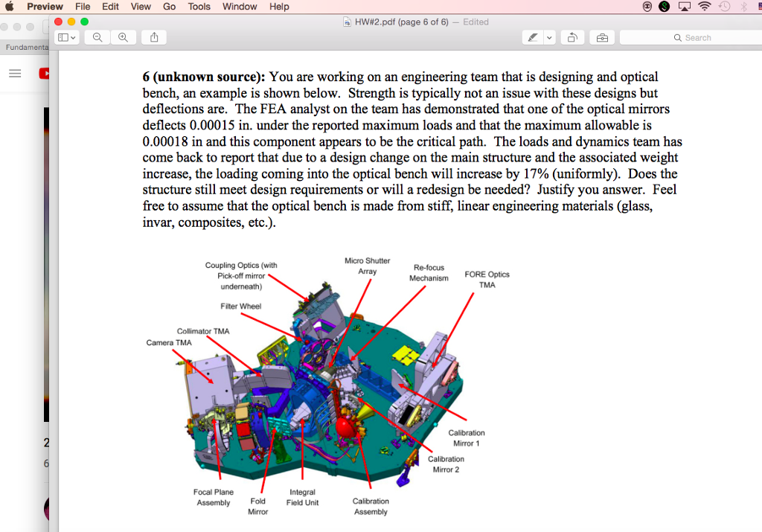
Task: Open the Window menu
Action: tap(240, 6)
